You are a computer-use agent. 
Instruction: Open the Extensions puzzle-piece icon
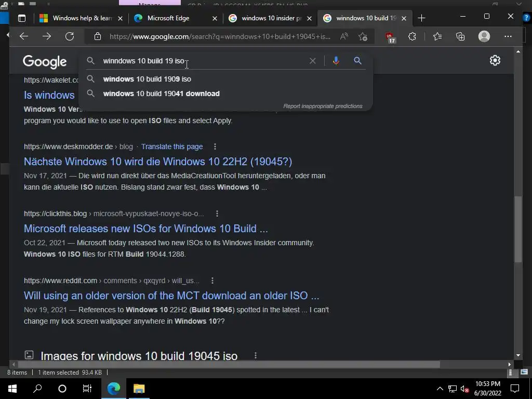pos(412,36)
